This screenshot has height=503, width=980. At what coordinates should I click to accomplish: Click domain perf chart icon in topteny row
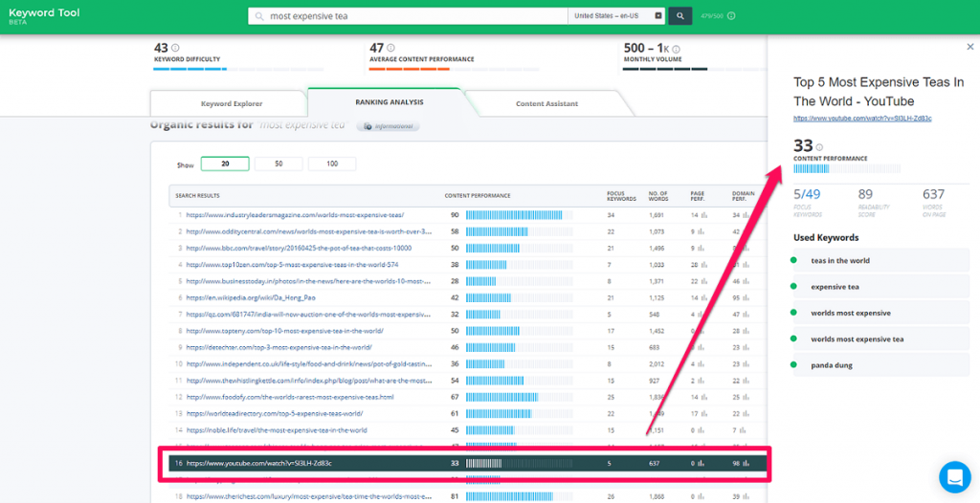745,331
